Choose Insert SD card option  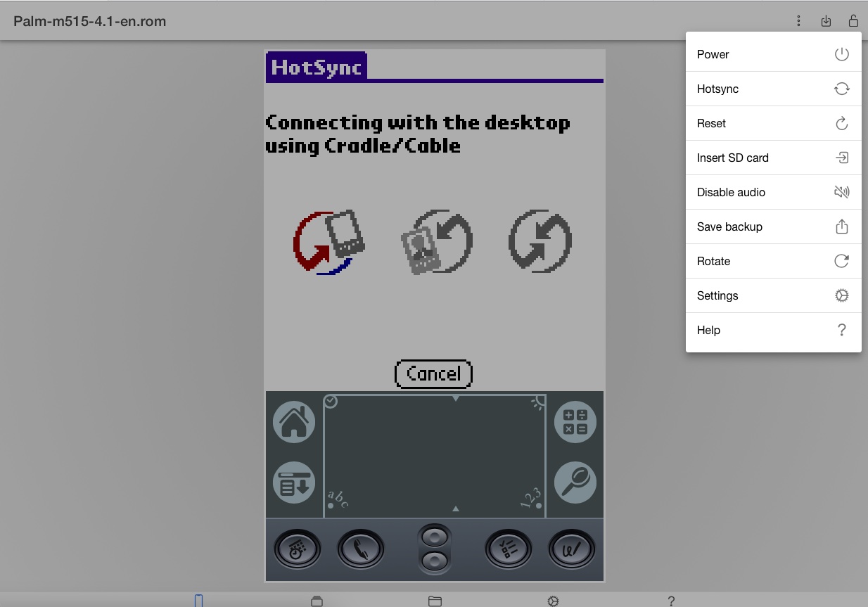773,158
